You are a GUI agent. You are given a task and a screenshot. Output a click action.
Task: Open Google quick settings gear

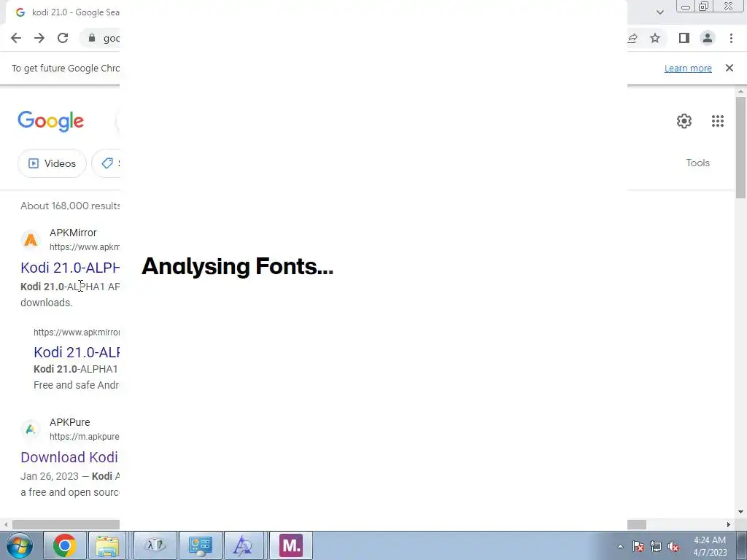[684, 121]
